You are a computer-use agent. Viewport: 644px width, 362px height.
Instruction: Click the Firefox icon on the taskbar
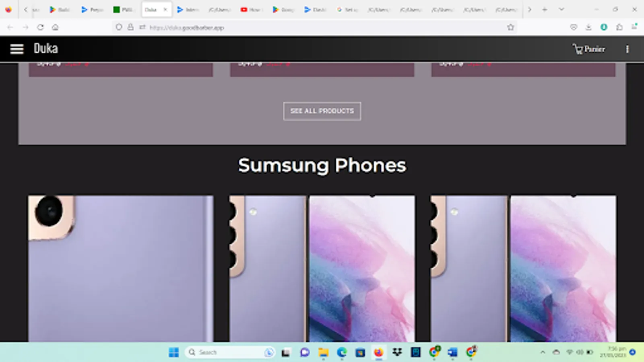click(379, 353)
